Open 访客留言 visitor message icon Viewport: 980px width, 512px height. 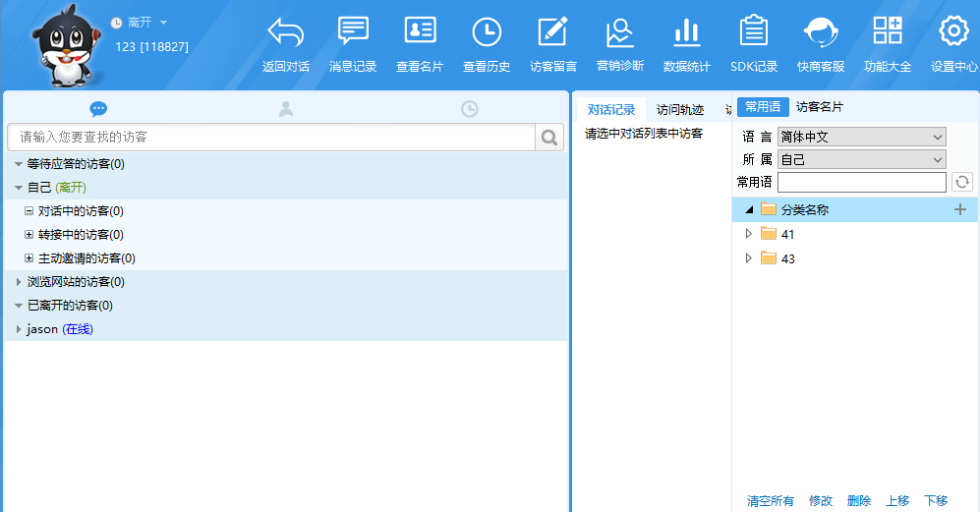[x=553, y=31]
